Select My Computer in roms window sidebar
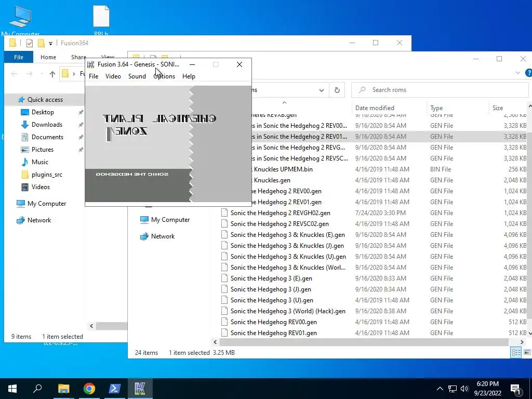This screenshot has height=399, width=532. (170, 220)
